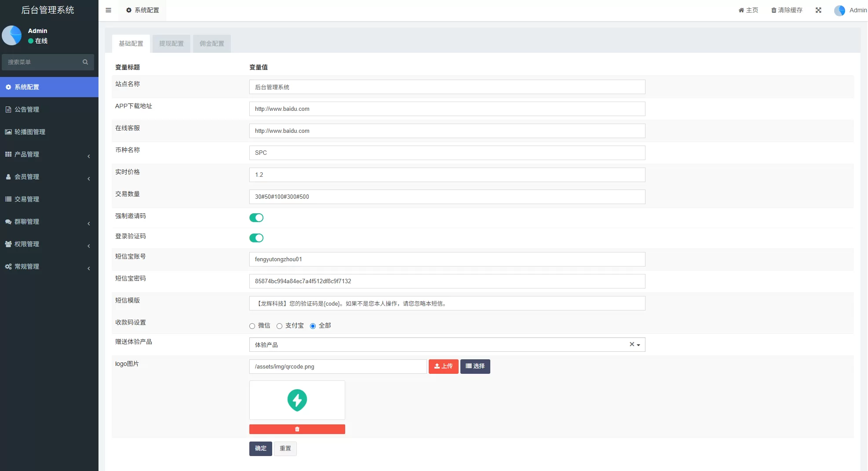Image resolution: width=868 pixels, height=471 pixels.
Task: Click the red trash delete bar under logo
Action: point(297,429)
